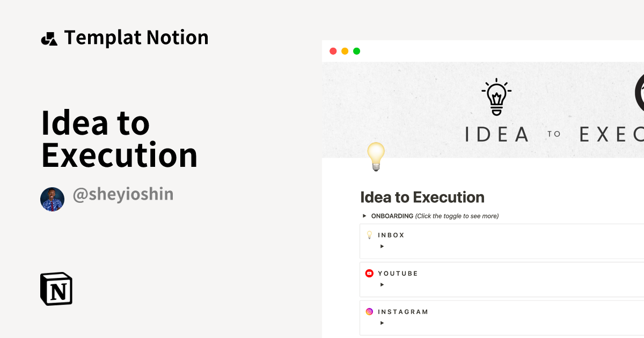Expand the ONBOARDING toggle
The width and height of the screenshot is (644, 338).
pyautogui.click(x=365, y=216)
